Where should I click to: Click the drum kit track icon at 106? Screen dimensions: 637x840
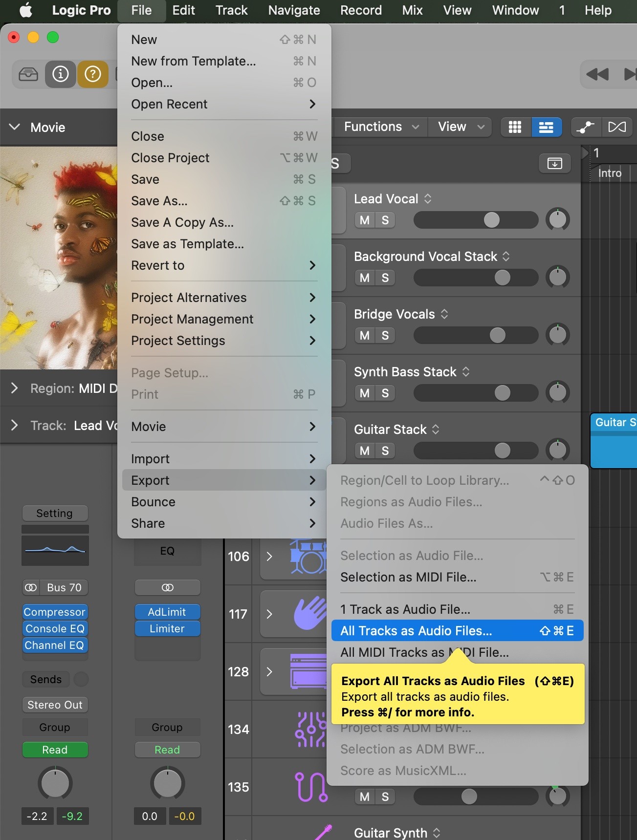pos(308,557)
